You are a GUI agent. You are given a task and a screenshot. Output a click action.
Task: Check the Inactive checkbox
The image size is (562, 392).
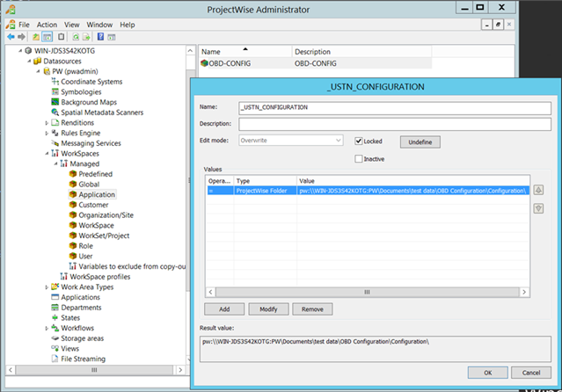click(359, 159)
